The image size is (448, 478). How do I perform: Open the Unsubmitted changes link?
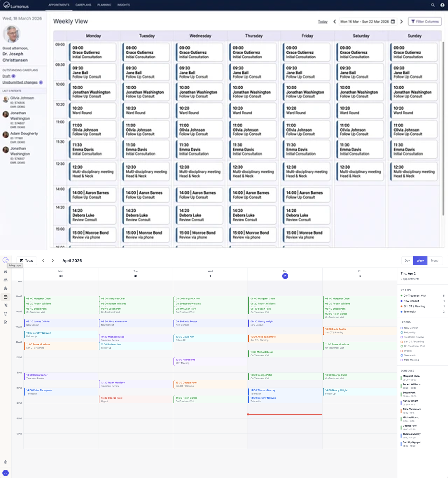(x=20, y=82)
